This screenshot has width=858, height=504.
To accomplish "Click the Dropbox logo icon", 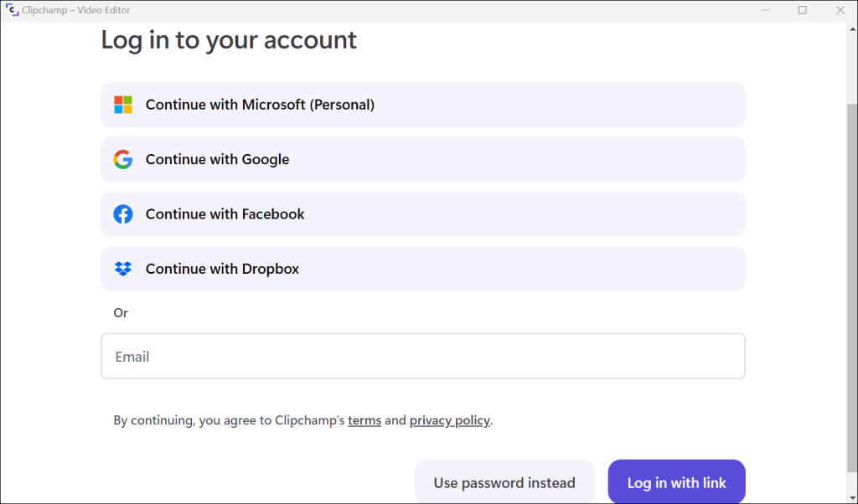I will point(123,269).
